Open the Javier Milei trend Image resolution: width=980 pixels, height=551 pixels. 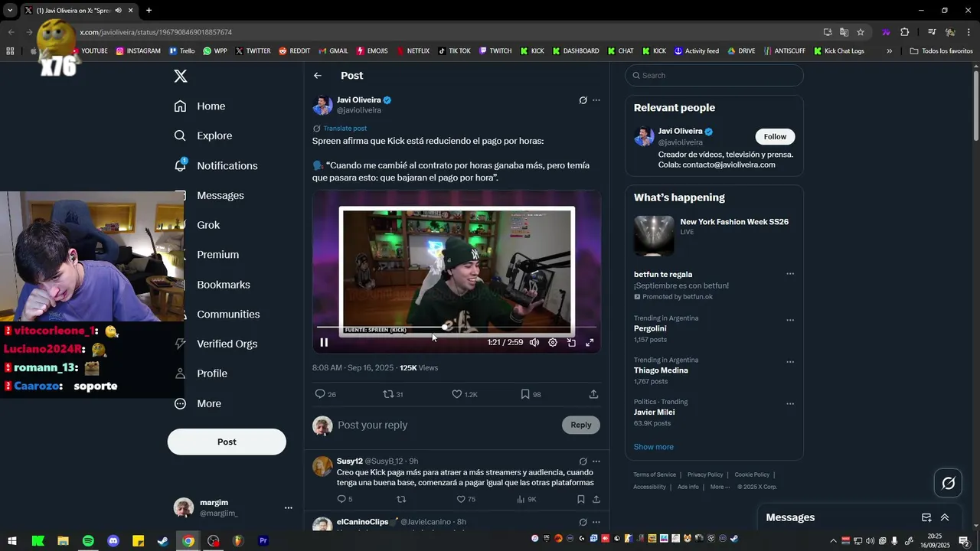pyautogui.click(x=655, y=412)
